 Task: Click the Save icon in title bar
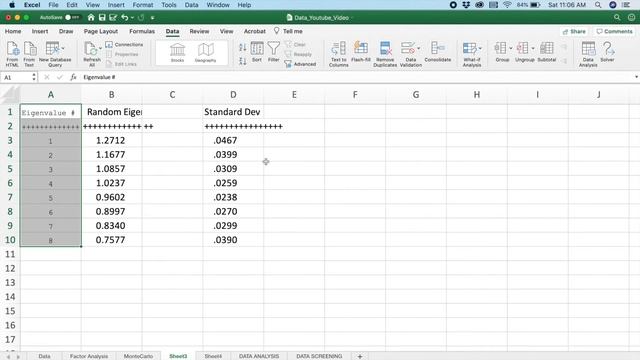point(102,18)
